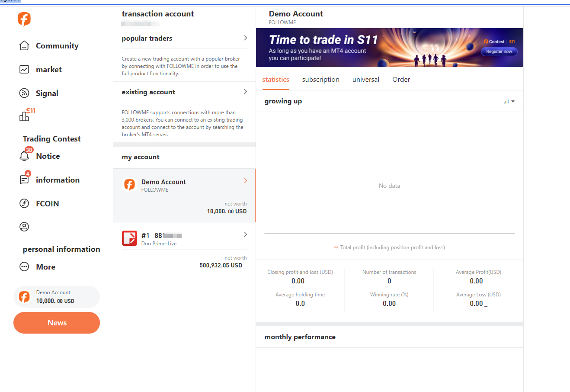Viewport: 570px width, 392px height.
Task: Open notifications via the bell icon
Action: pos(24,156)
